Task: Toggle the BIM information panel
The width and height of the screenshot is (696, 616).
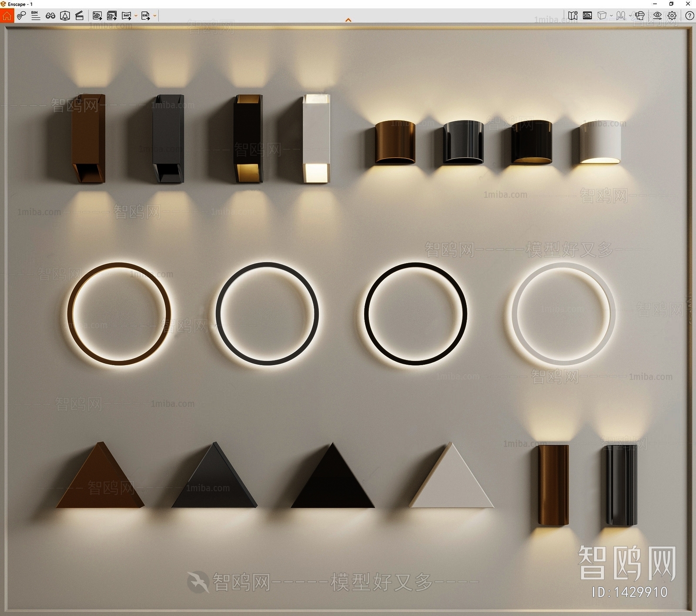Action: click(36, 16)
